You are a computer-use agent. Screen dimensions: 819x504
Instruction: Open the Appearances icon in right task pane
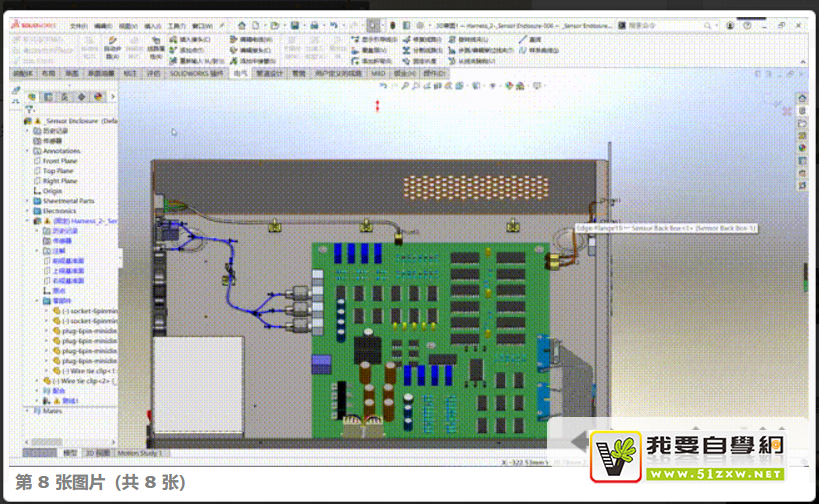click(x=802, y=148)
